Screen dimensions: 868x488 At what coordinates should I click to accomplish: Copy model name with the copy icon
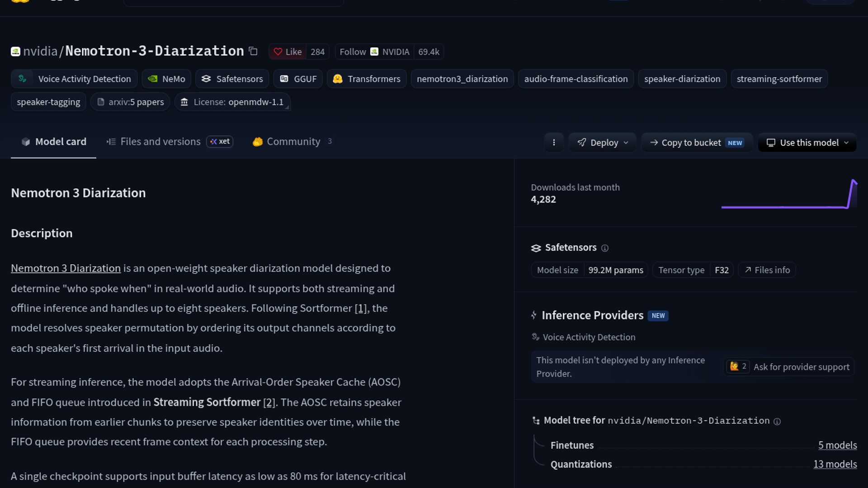(x=253, y=52)
